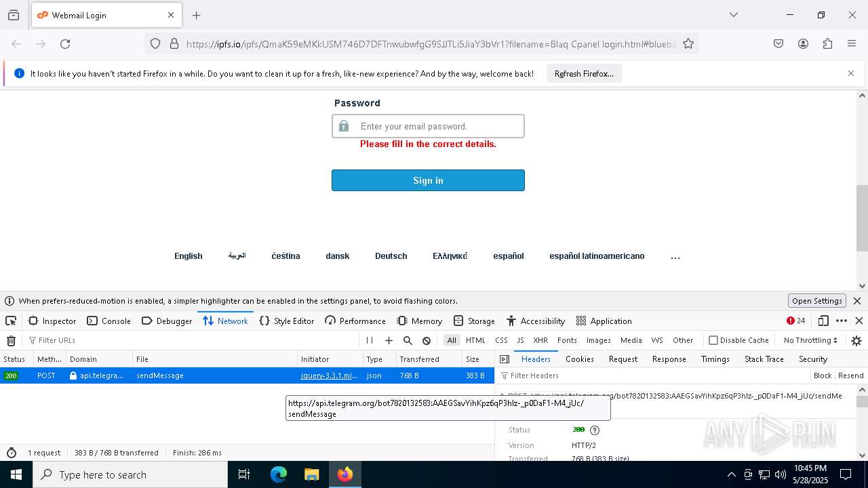Click the site padlock icon
868x488 pixels.
tap(174, 44)
